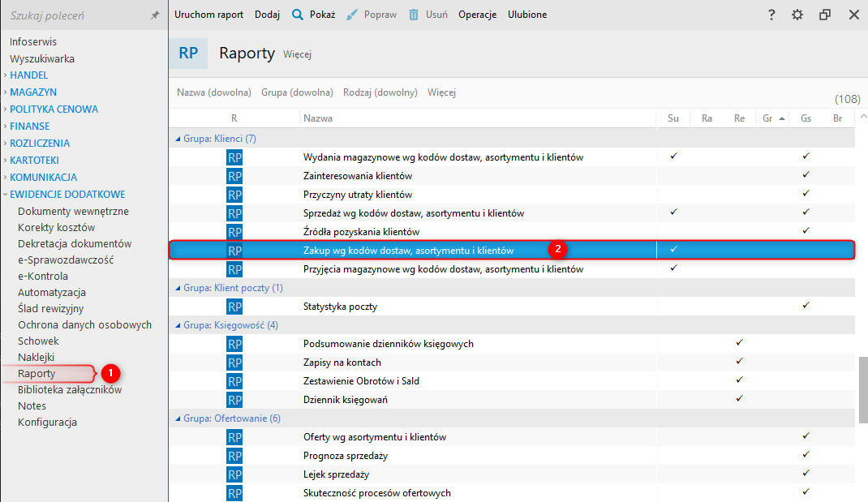
Task: Click the Więcej link next to Raporty
Action: point(297,55)
